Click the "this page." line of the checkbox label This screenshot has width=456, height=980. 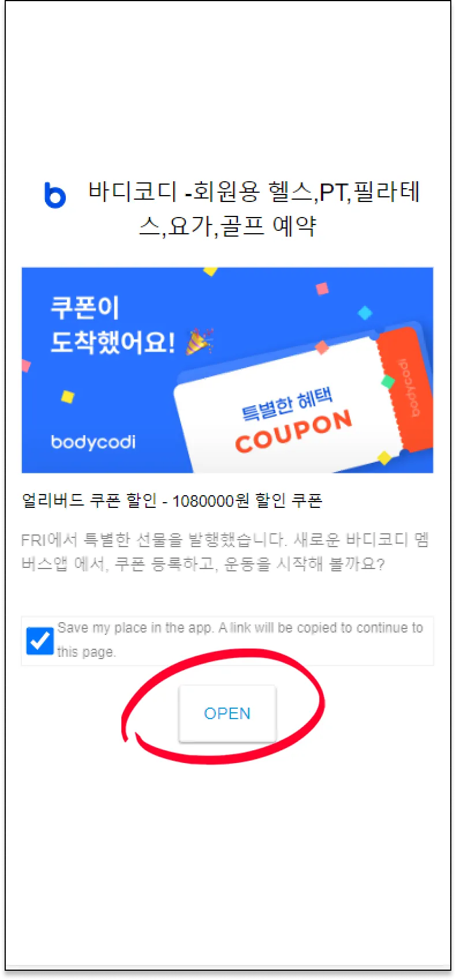(87, 652)
